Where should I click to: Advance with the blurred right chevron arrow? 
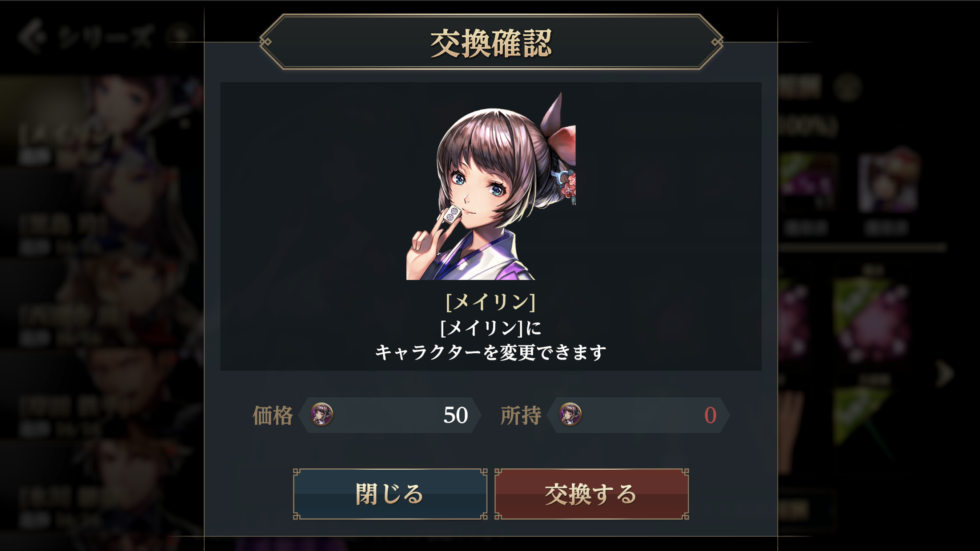tap(944, 374)
